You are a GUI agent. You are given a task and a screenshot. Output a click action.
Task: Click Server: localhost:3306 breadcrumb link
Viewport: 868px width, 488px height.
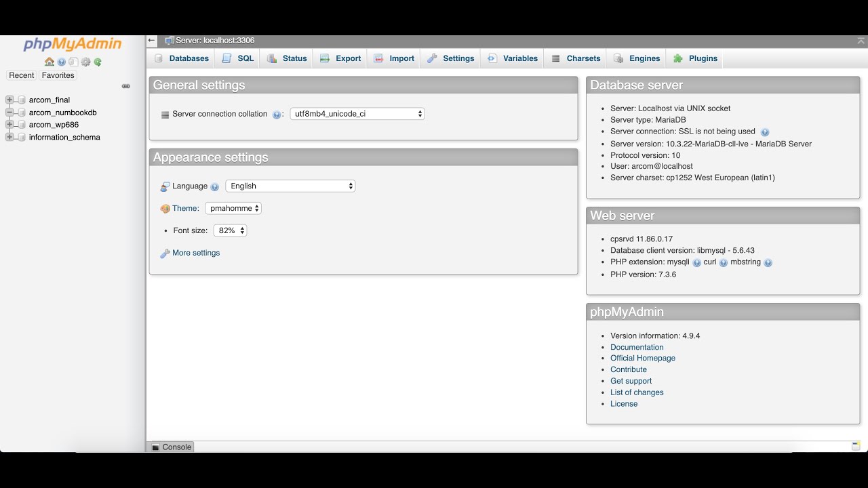(215, 41)
